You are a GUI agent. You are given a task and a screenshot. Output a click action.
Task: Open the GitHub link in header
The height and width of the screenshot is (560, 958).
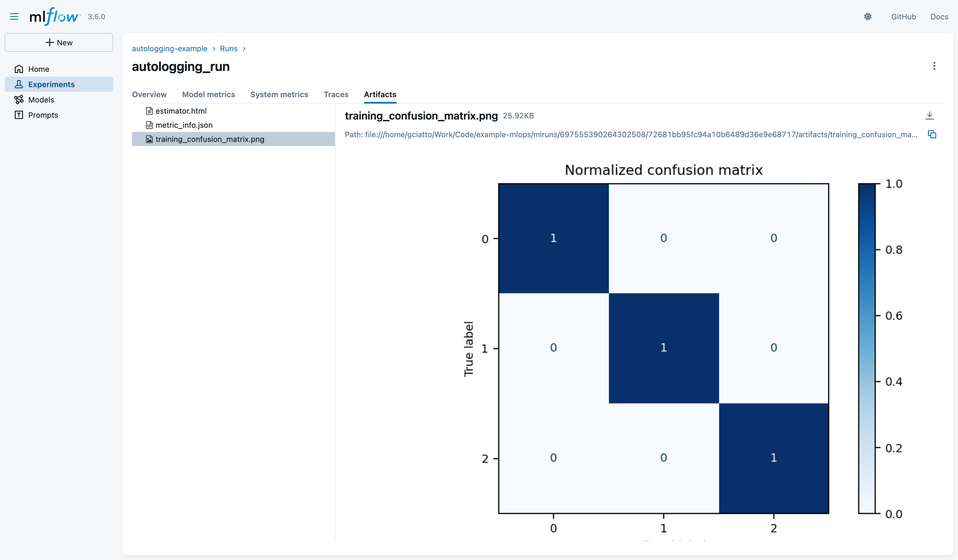click(903, 17)
